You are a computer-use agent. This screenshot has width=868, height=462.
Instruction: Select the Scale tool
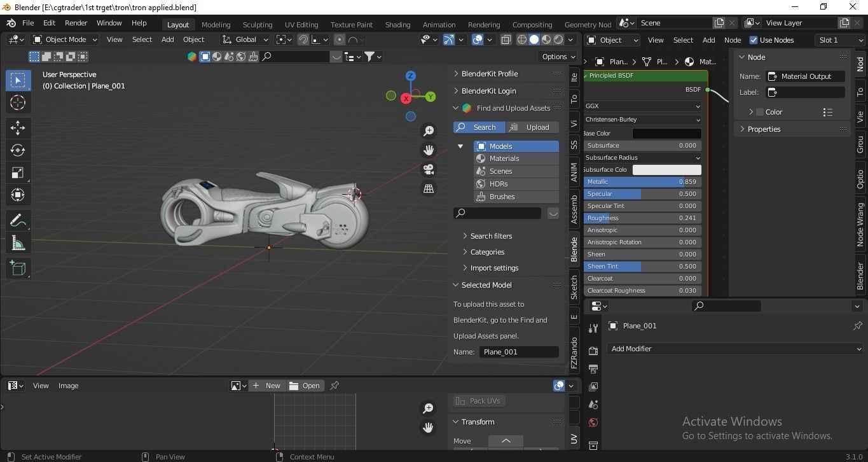tap(18, 172)
